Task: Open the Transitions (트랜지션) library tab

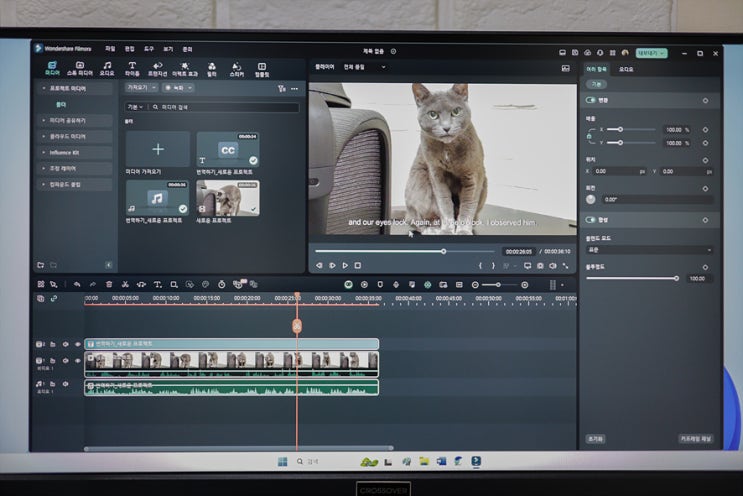Action: click(158, 68)
